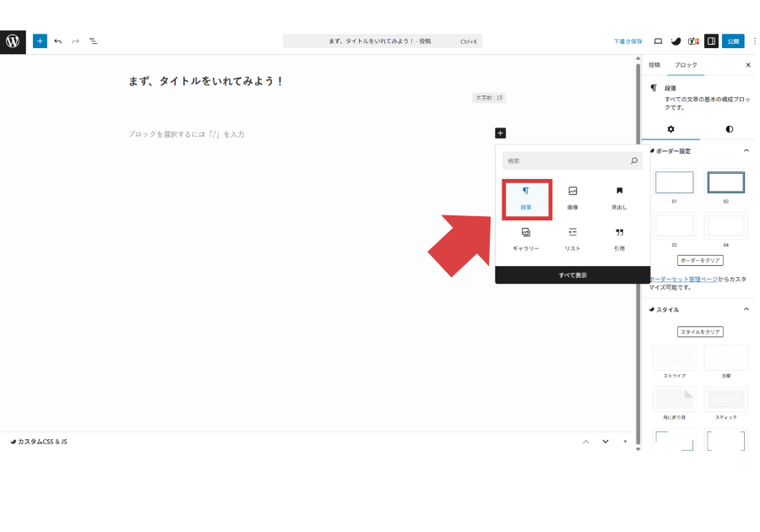This screenshot has width=760, height=532.
Task: Expand the カスタムCSS & JS panel triangle
Action: pos(625,442)
